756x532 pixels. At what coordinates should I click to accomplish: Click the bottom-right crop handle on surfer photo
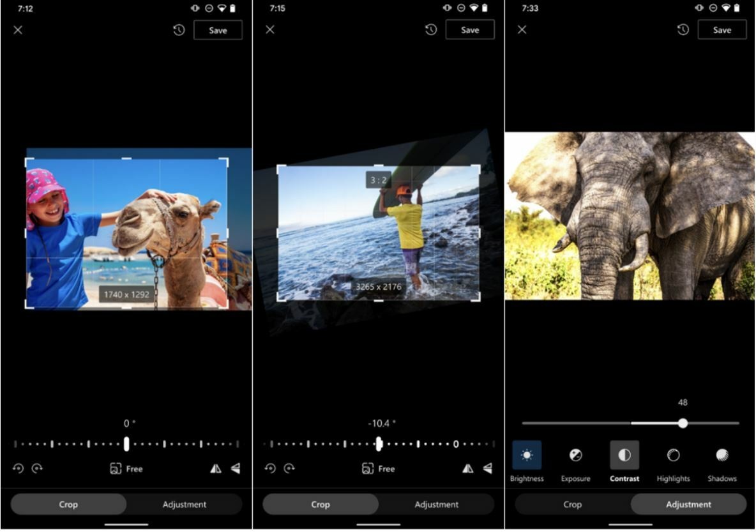click(477, 297)
